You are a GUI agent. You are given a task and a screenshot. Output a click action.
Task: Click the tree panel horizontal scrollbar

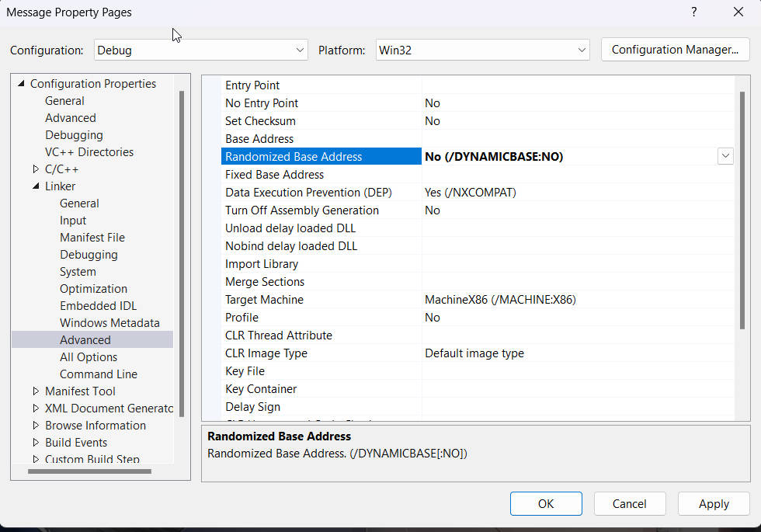point(89,471)
